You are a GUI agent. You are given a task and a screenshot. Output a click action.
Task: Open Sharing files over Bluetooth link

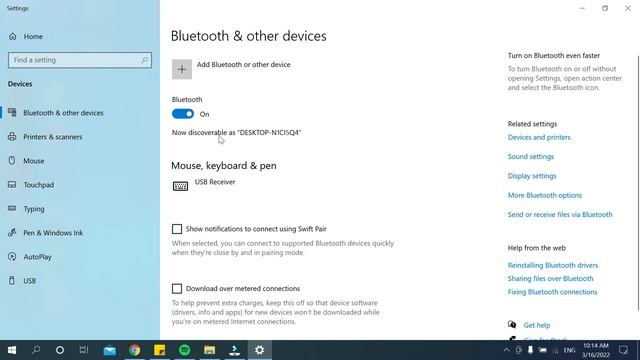(550, 278)
